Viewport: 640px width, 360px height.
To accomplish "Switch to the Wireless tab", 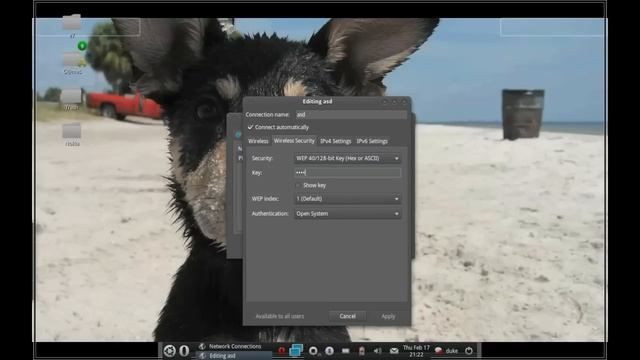I will [258, 141].
